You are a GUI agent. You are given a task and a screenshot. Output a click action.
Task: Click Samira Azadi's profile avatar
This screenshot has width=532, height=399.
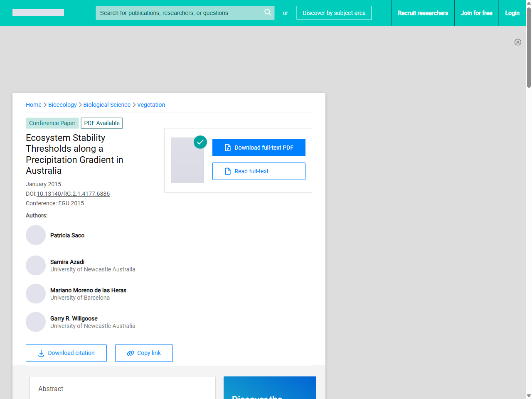[x=36, y=265]
